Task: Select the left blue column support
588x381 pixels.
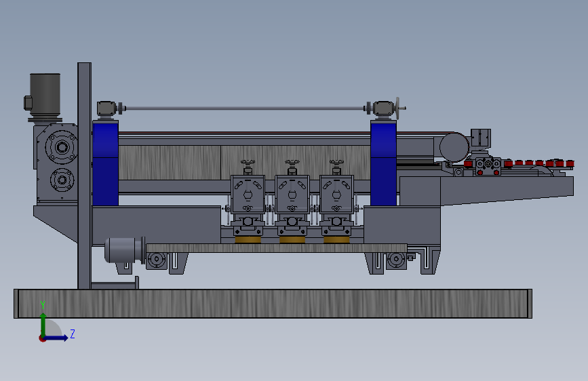Action: click(x=105, y=163)
